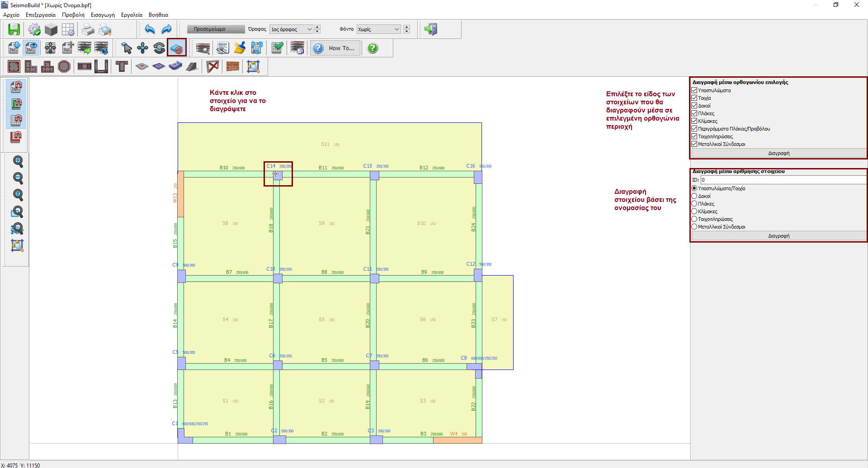The image size is (868, 468).
Task: Click the element ID input field
Action: [783, 180]
